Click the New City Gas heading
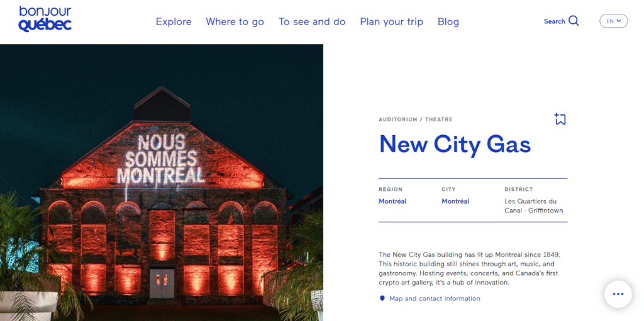 pyautogui.click(x=455, y=144)
